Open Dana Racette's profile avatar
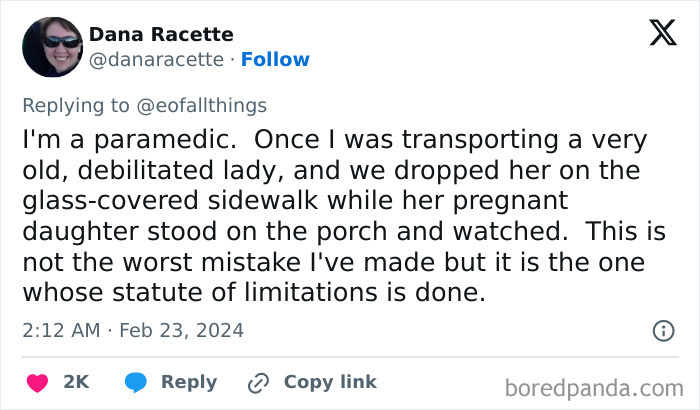 coord(52,47)
